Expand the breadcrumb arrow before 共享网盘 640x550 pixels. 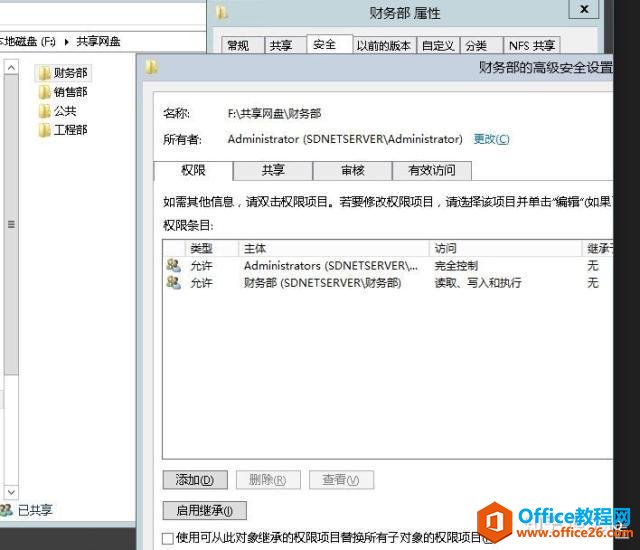click(x=67, y=41)
